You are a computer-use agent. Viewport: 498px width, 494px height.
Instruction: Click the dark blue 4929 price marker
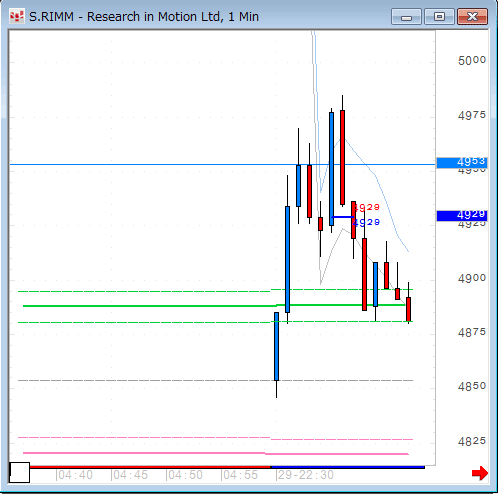click(462, 216)
